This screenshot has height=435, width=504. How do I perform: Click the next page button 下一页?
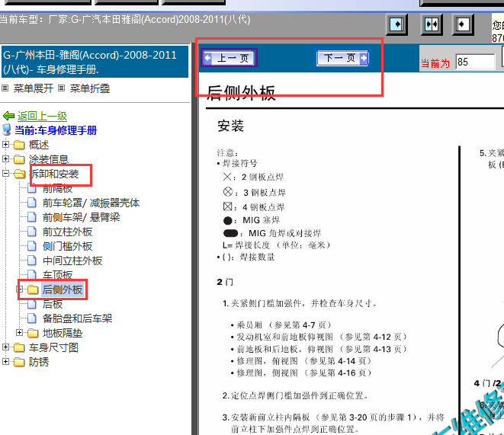tap(342, 58)
